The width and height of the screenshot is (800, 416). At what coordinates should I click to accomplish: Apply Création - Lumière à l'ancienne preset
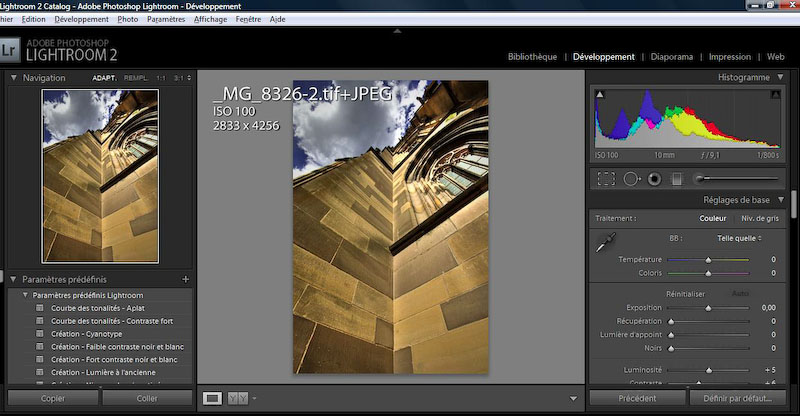(104, 372)
